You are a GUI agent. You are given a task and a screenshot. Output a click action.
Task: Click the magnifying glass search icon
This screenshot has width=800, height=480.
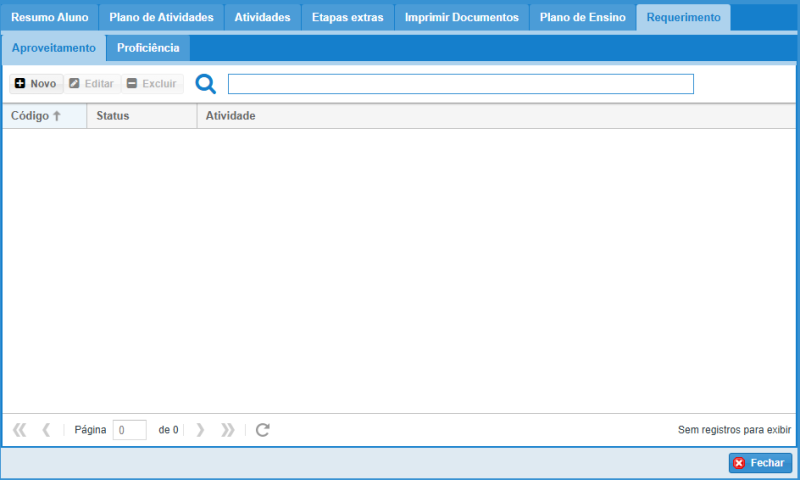[205, 84]
